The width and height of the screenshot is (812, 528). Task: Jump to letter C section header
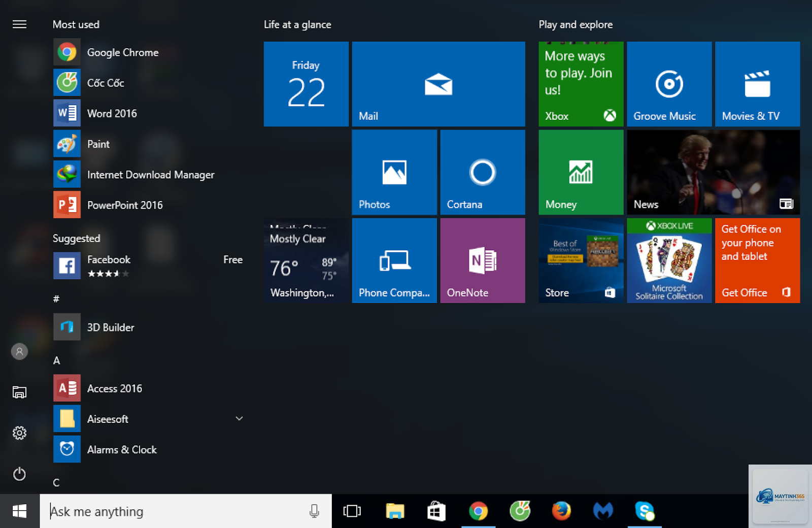56,482
